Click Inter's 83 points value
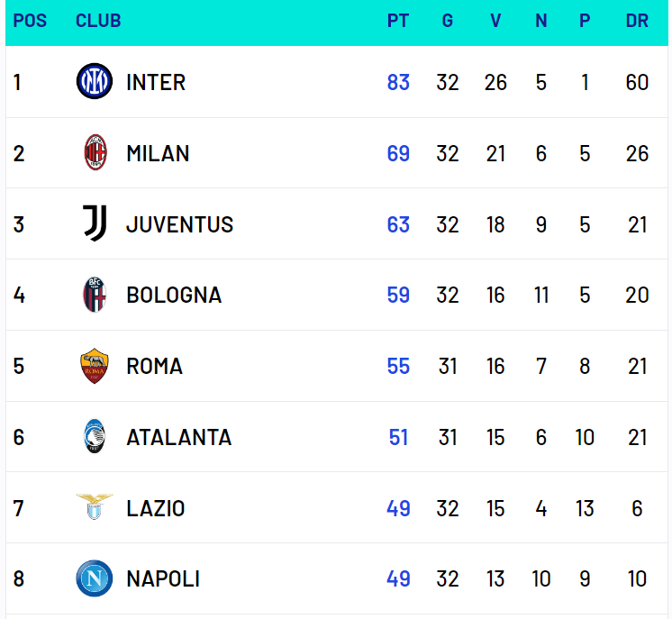 [398, 82]
